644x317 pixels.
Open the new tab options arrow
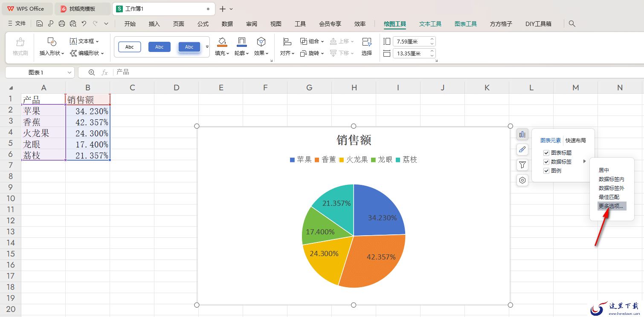(x=231, y=9)
